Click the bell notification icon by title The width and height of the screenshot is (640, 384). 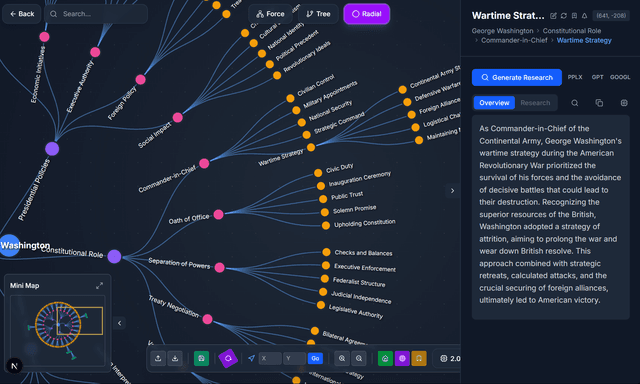pyautogui.click(x=584, y=16)
